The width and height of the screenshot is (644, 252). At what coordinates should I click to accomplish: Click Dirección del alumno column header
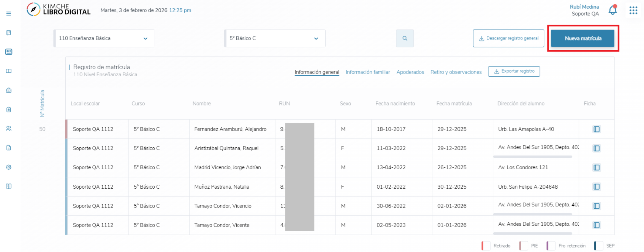(521, 104)
